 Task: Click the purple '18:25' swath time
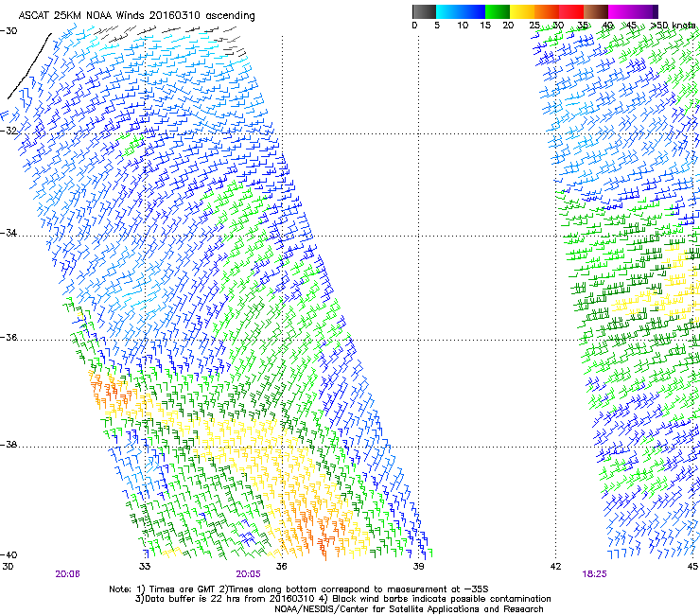pyautogui.click(x=595, y=574)
